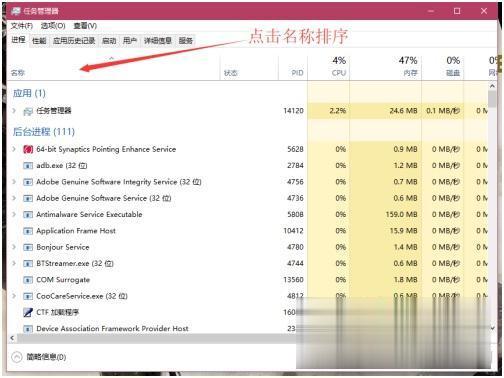Expand the Adobe Genuine Software Integrity Service row
The image size is (504, 378).
[x=14, y=181]
